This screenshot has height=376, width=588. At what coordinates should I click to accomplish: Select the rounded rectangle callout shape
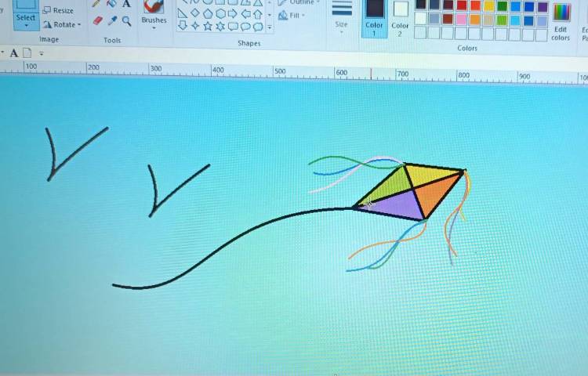pos(233,26)
